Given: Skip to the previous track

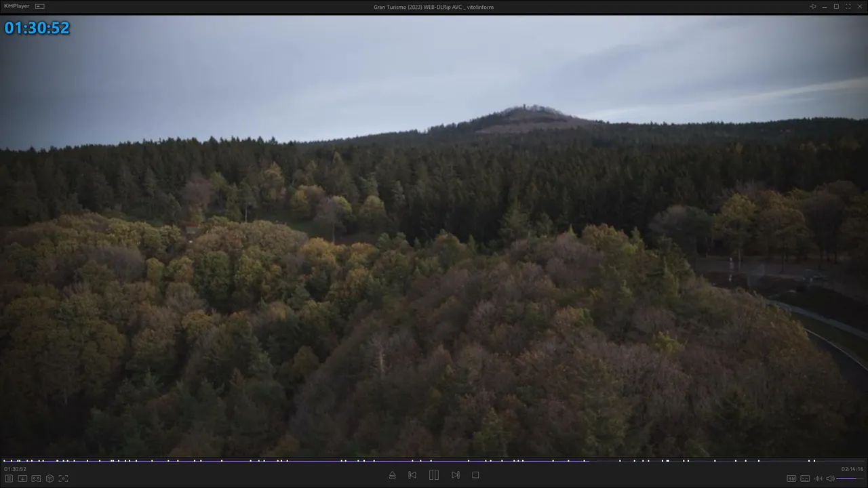Looking at the screenshot, I should pos(412,475).
